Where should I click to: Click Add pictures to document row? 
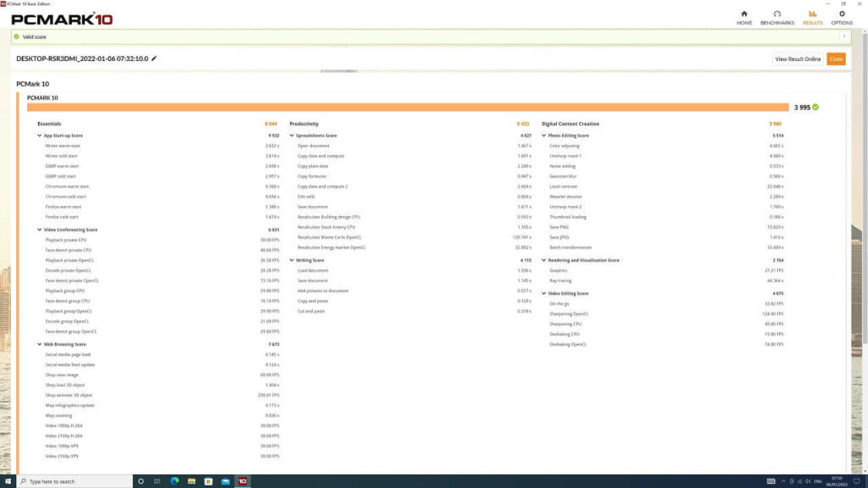414,291
